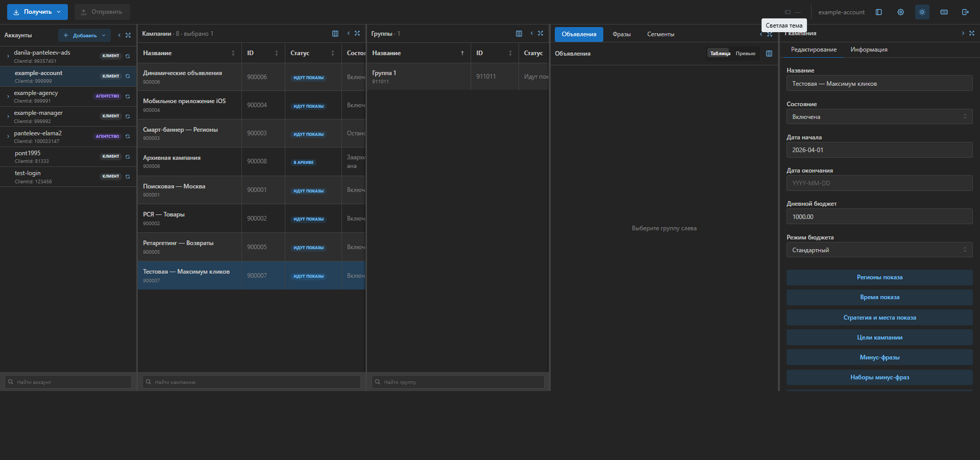The height and width of the screenshot is (460, 980).
Task: Collapse the Accounts panel with chevron
Action: 119,35
